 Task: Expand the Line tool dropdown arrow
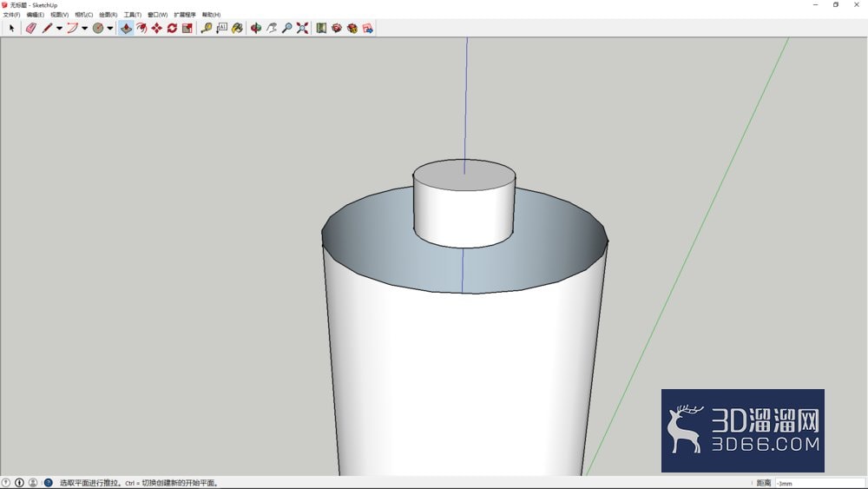(x=59, y=29)
